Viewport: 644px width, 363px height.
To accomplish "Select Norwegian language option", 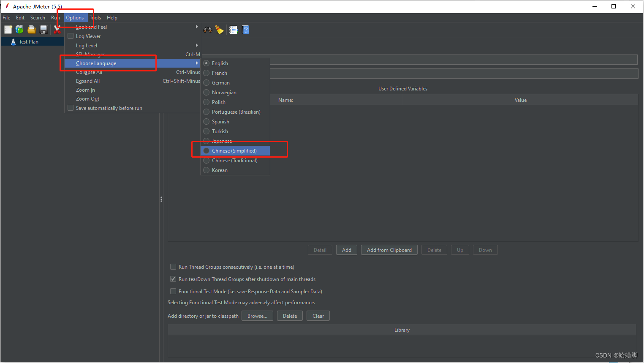I will [235, 93].
